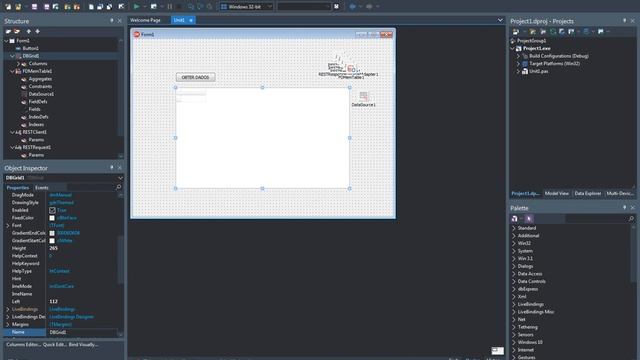Image resolution: width=640 pixels, height=360 pixels.
Task: Click the green refresh icon in Projects toolbar
Action: (x=553, y=31)
